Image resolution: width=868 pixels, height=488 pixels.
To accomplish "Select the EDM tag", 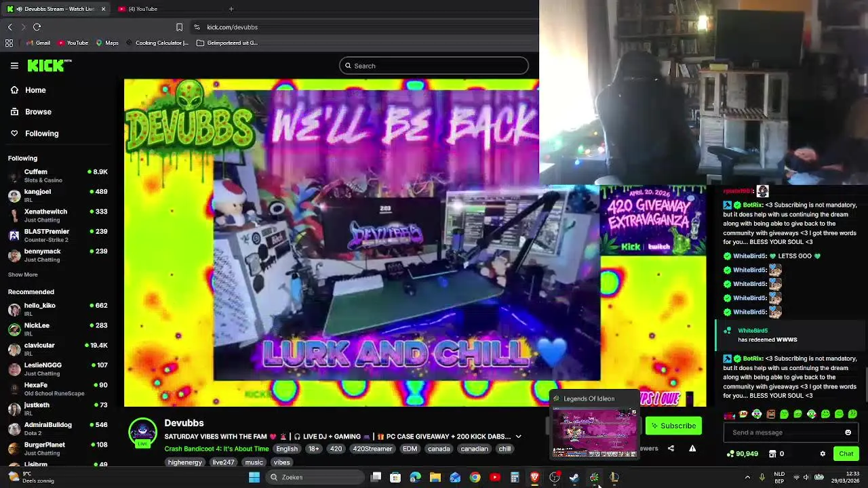I will [x=410, y=449].
